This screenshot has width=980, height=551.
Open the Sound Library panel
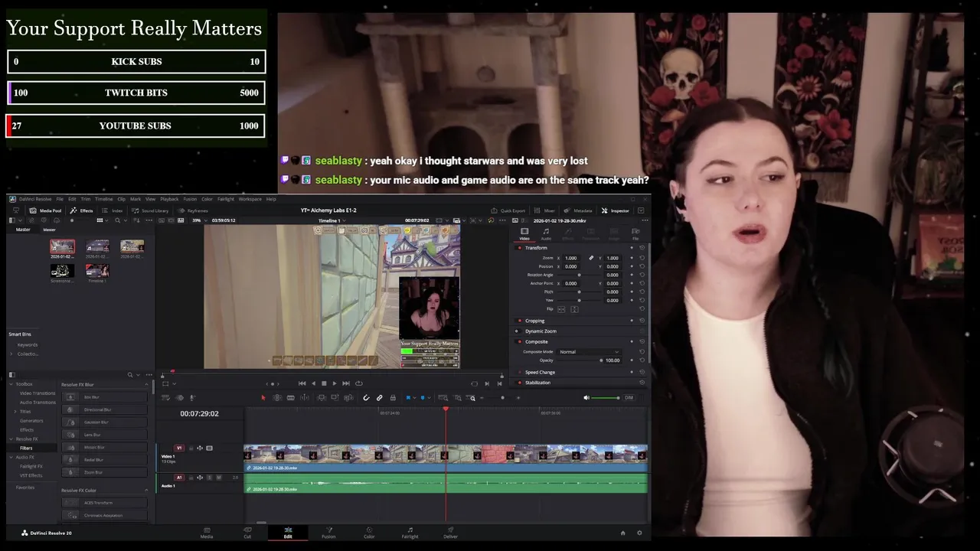point(149,210)
